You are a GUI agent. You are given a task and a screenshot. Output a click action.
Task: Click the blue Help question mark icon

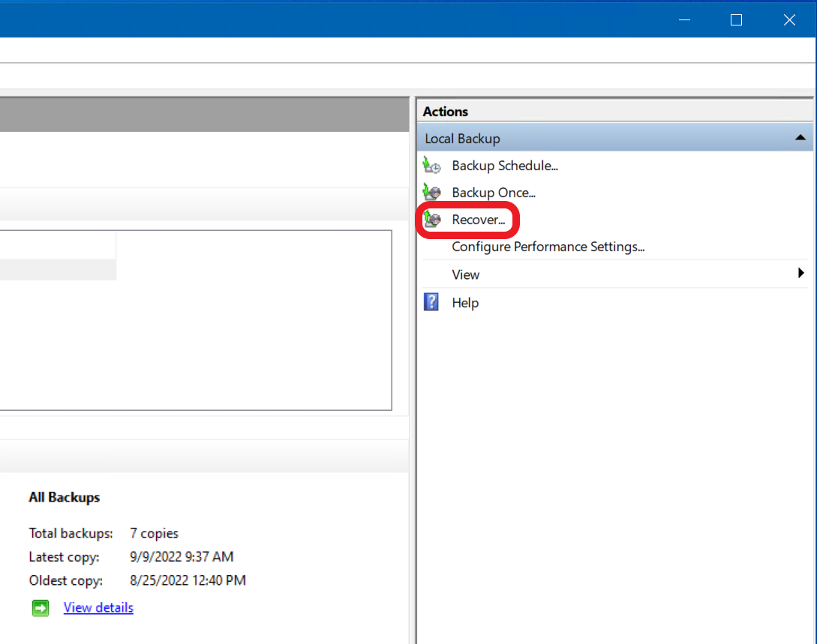click(x=431, y=302)
